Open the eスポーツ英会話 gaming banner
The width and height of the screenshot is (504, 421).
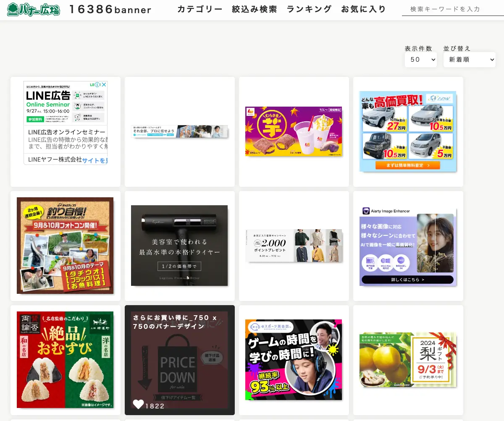293,360
